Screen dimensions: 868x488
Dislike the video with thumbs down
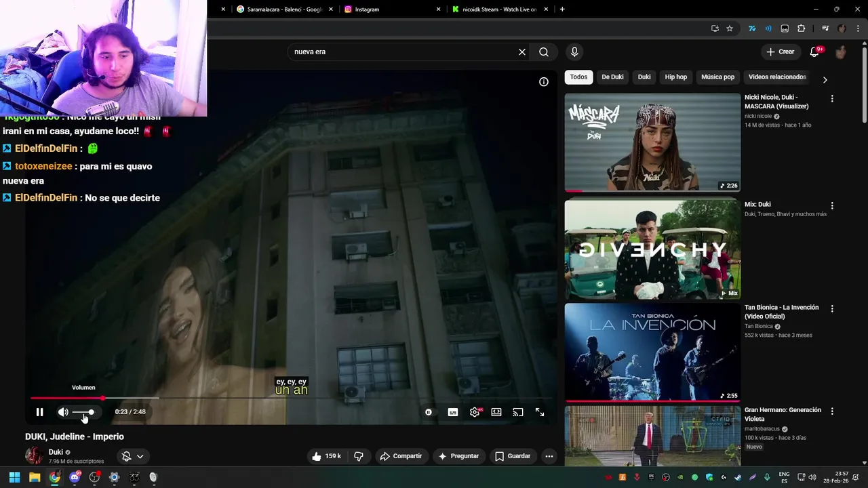click(x=359, y=456)
